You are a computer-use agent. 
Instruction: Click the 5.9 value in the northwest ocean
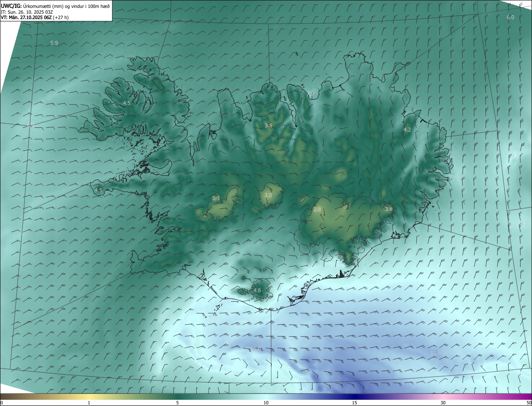[54, 43]
